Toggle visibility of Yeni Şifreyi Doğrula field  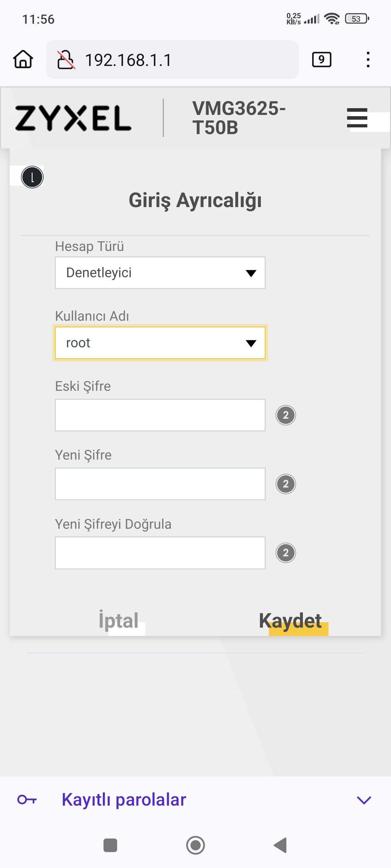(x=286, y=553)
